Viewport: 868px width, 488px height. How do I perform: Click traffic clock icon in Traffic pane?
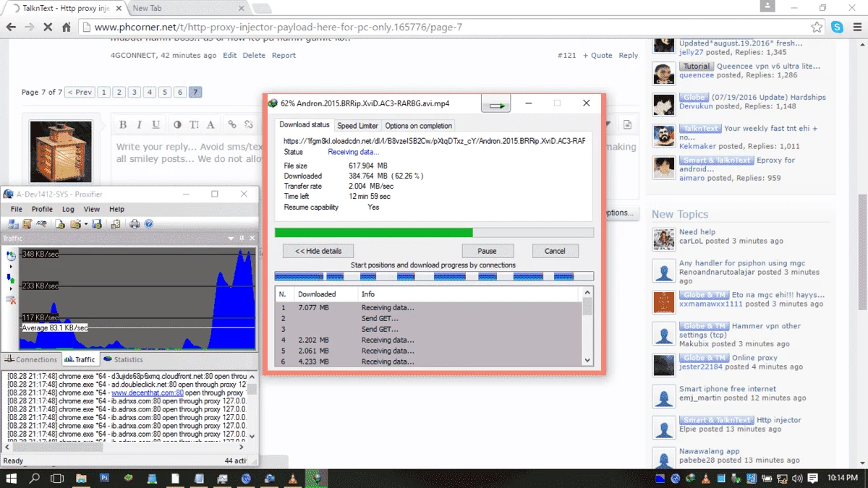click(11, 256)
